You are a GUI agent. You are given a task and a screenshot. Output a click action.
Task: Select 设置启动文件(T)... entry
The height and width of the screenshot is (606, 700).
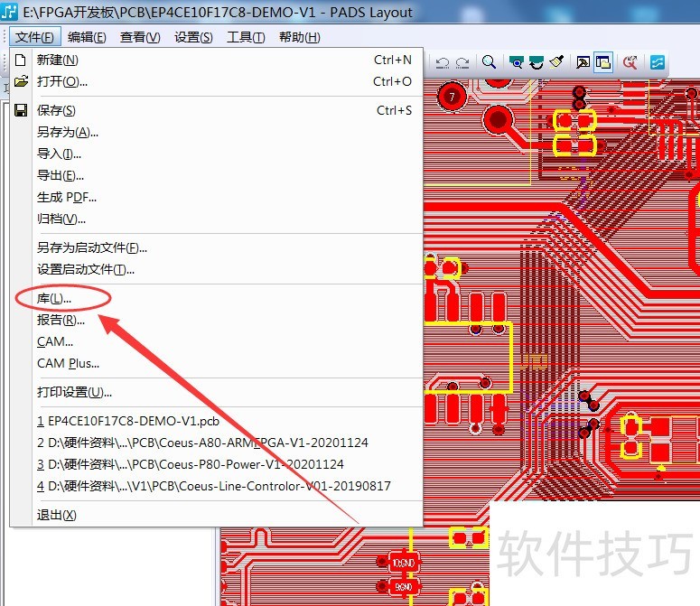(216, 269)
